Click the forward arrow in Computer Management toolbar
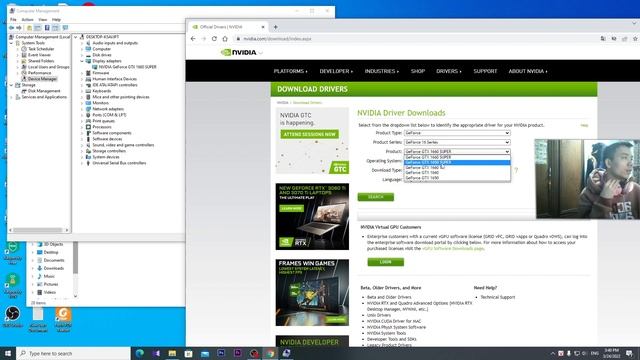 click(x=19, y=28)
